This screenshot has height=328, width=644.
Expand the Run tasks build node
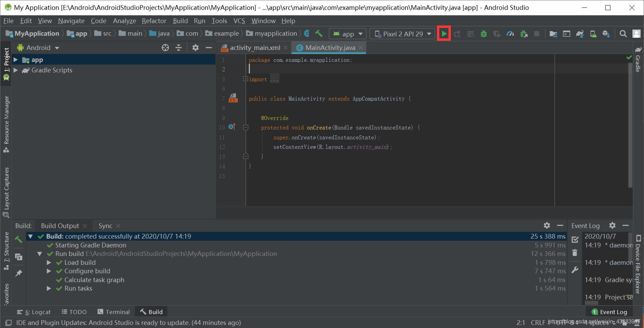(x=49, y=288)
